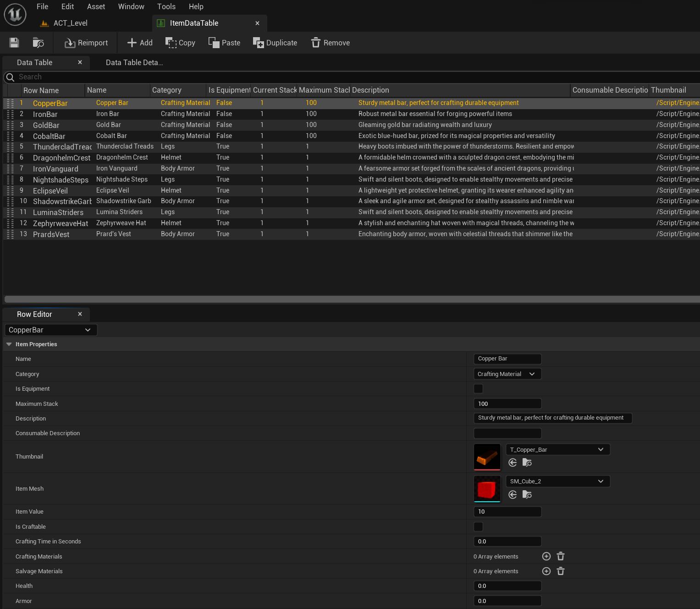Screen dimensions: 700x609
Task: Open the Asset menu
Action: click(96, 6)
